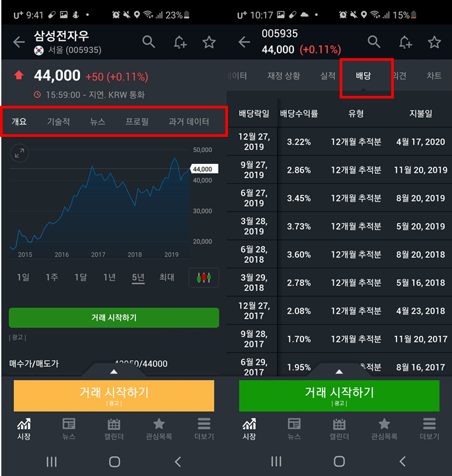This screenshot has width=452, height=476.
Task: Switch to 개요 tab
Action: (19, 122)
